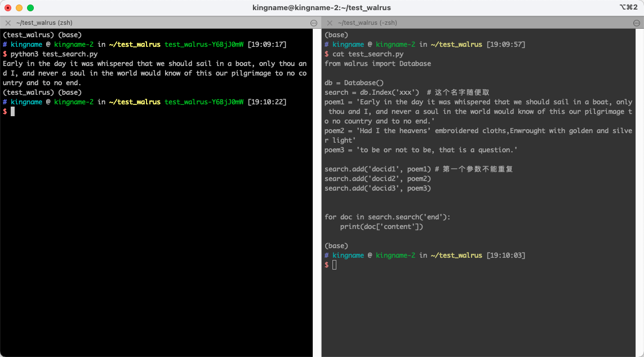This screenshot has width=644, height=357.
Task: Click the right pane cursor prompt
Action: [334, 265]
